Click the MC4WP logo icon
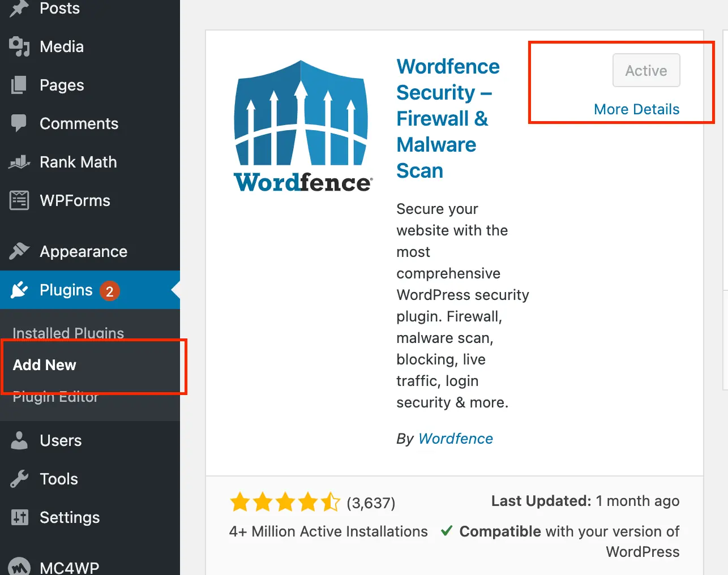The width and height of the screenshot is (728, 575). click(19, 567)
